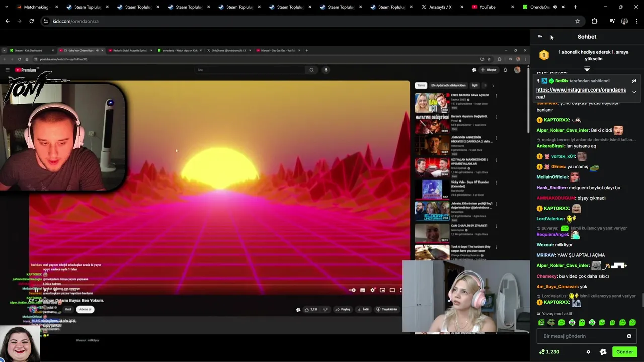Open Wexout's username in chat
Image resolution: width=644 pixels, height=362 pixels.
coord(545,245)
